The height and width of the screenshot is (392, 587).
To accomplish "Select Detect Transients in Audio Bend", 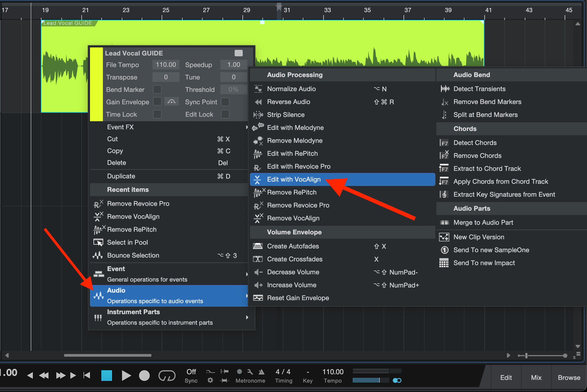I will [480, 89].
